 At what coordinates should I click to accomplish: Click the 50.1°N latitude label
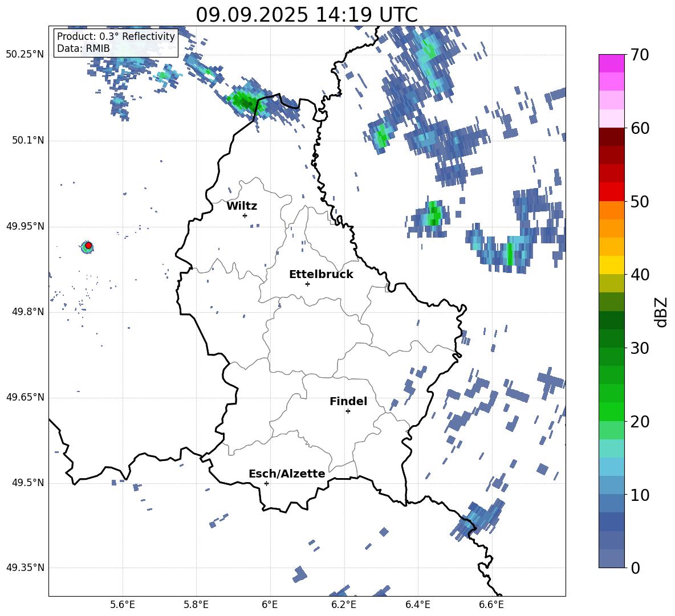[28, 141]
